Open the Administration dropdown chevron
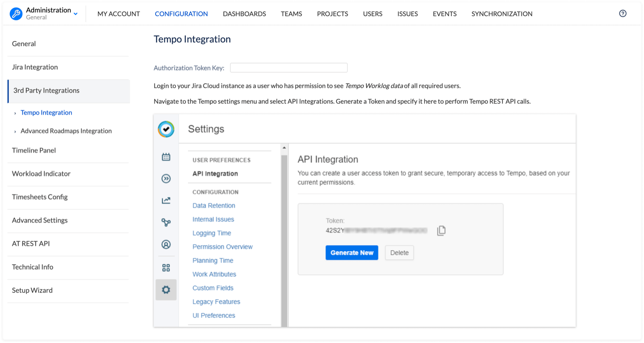This screenshot has height=343, width=644. [x=76, y=14]
